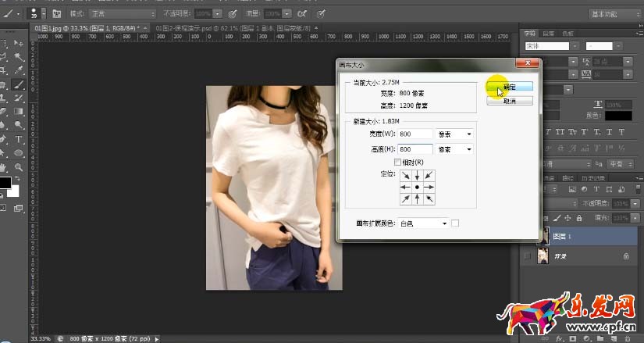The image size is (644, 343).
Task: Click the top-left anchor arrow in 定位 grid
Action: pos(405,177)
